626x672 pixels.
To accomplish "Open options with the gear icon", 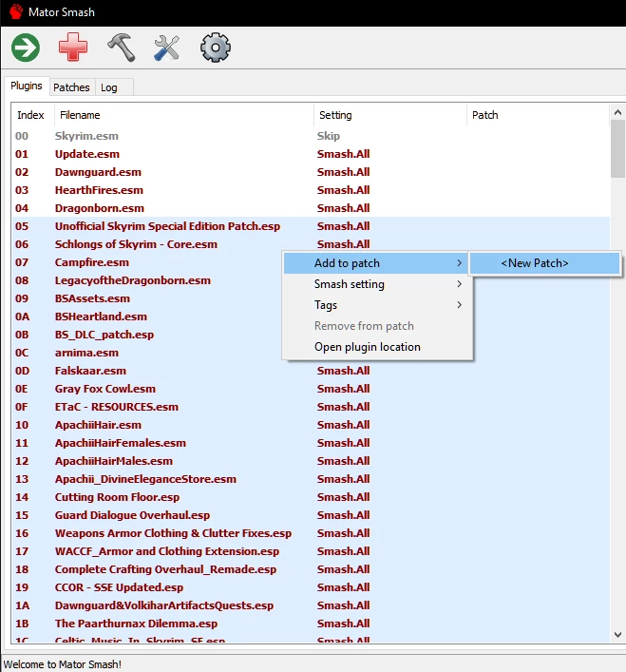I will (216, 48).
